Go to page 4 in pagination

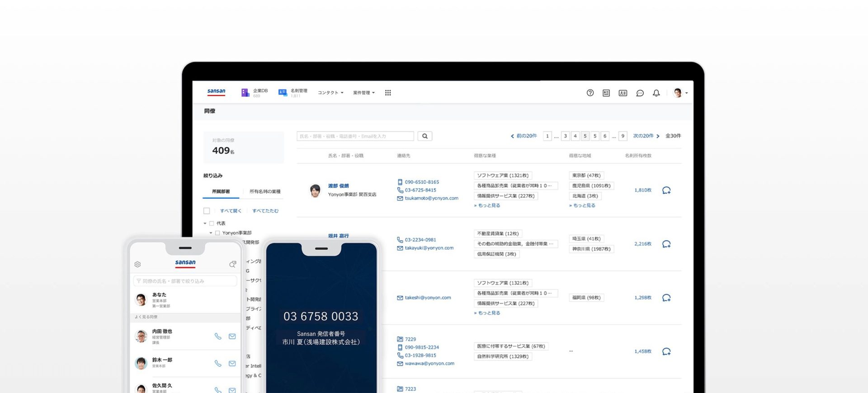pos(575,136)
